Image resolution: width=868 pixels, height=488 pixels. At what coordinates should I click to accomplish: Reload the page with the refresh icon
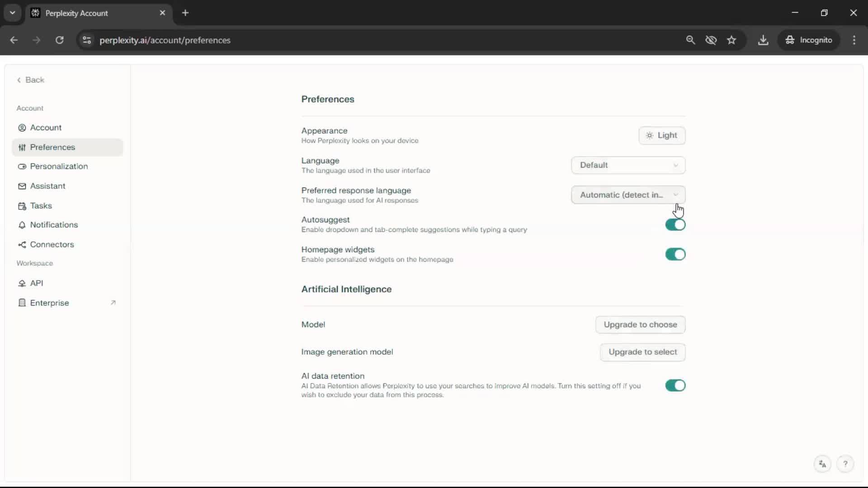pyautogui.click(x=59, y=40)
